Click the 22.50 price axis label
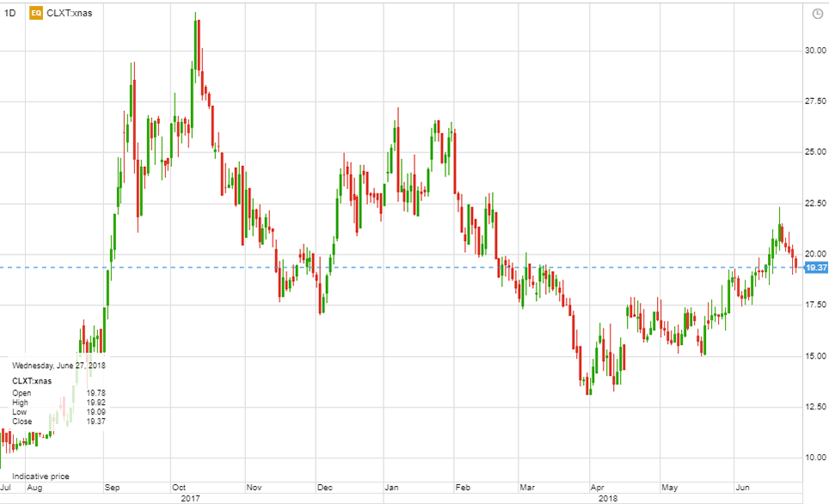 pyautogui.click(x=815, y=203)
